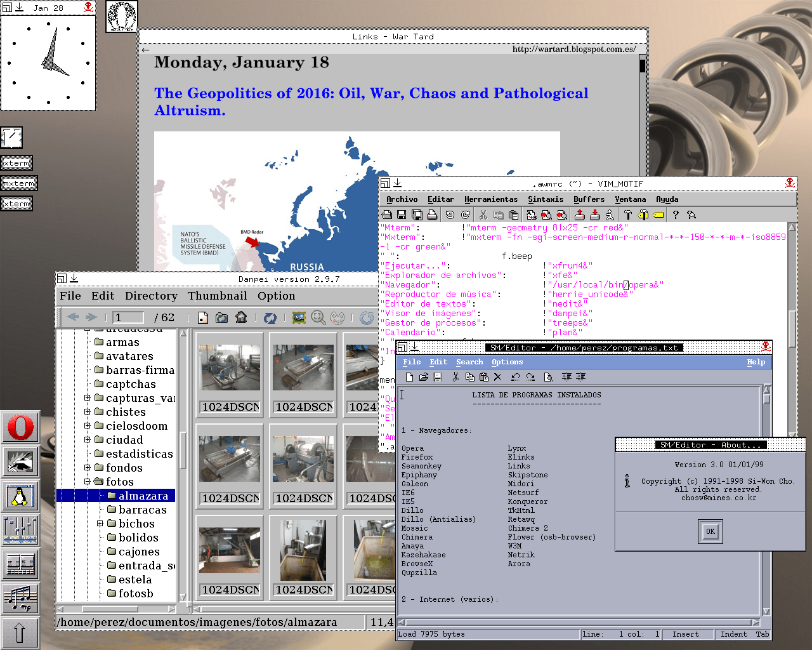Click the find icon in SM/Editor toolbar
The image size is (812, 650).
(548, 377)
